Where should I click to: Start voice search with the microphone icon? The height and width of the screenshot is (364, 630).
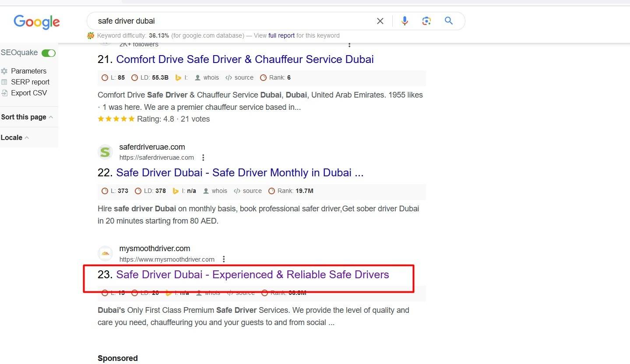pyautogui.click(x=405, y=21)
